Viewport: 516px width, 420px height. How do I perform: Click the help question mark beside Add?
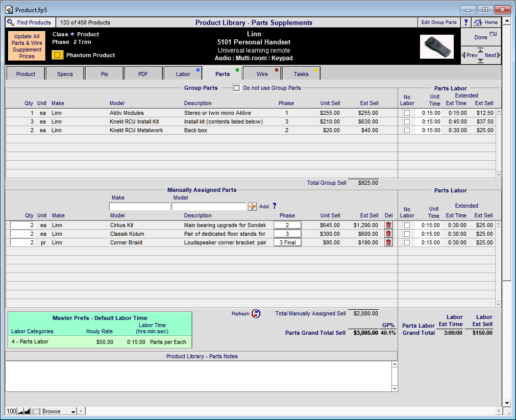pos(275,206)
